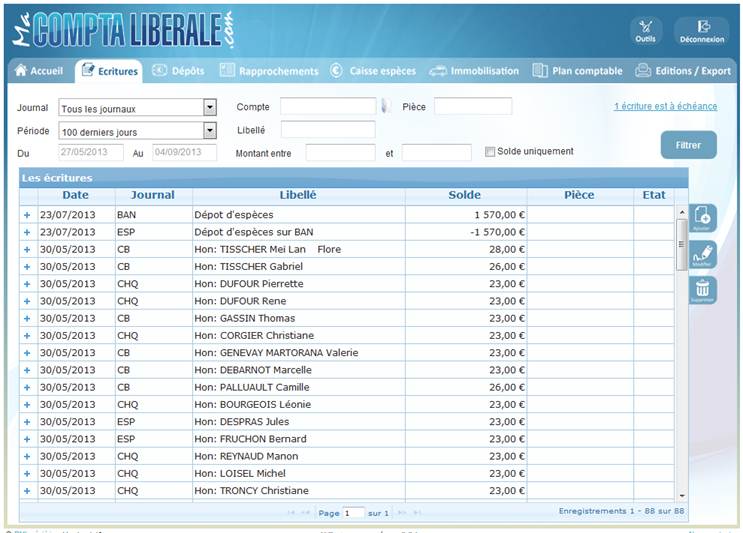Expand the GENEVAY MARTORANA Valerie row

pos(27,353)
